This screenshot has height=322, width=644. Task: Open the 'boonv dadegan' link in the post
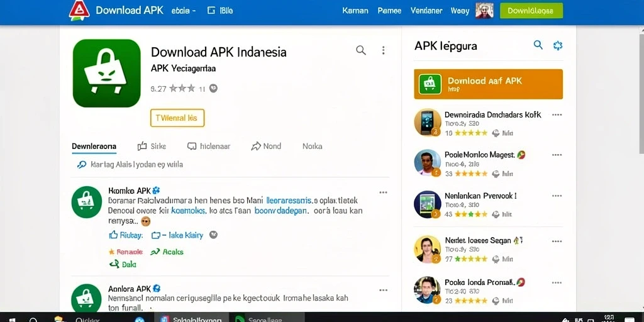280,211
